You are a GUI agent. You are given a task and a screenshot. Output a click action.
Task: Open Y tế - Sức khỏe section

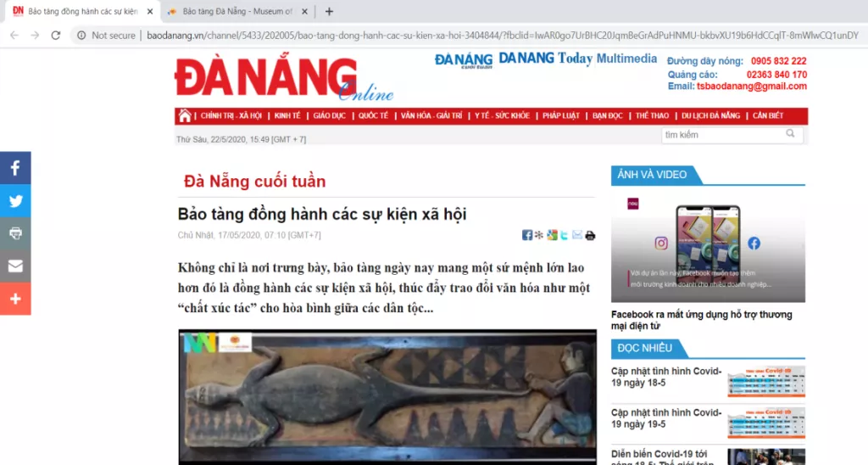click(502, 116)
